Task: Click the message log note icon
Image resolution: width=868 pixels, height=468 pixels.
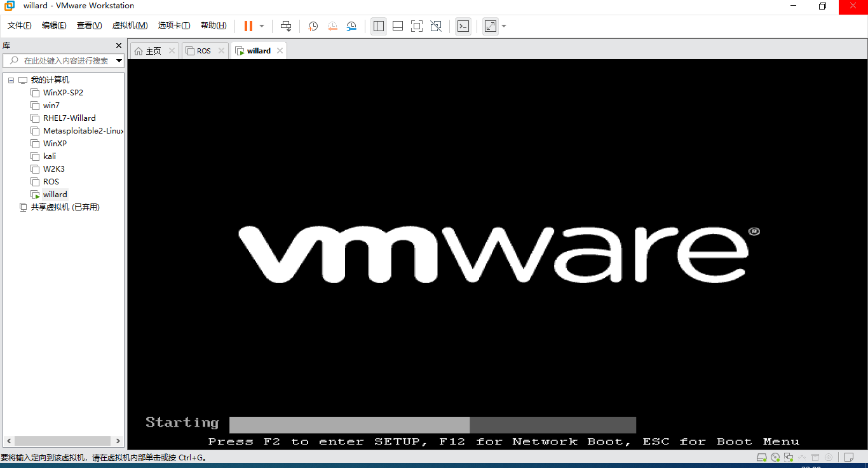Action: [x=848, y=457]
